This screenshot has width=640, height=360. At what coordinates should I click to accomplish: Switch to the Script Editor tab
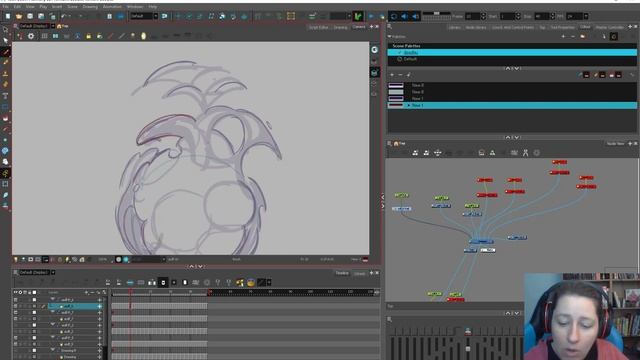click(319, 27)
